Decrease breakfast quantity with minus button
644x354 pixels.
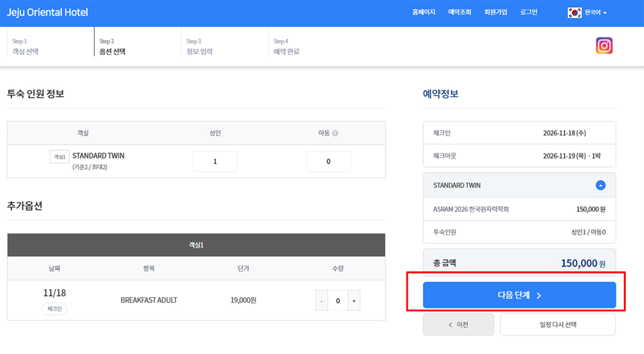click(321, 301)
